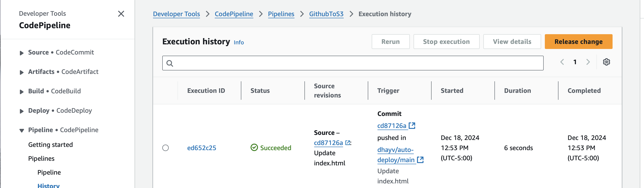The width and height of the screenshot is (644, 188).
Task: Open execution ID ed652c25 link
Action: click(202, 148)
